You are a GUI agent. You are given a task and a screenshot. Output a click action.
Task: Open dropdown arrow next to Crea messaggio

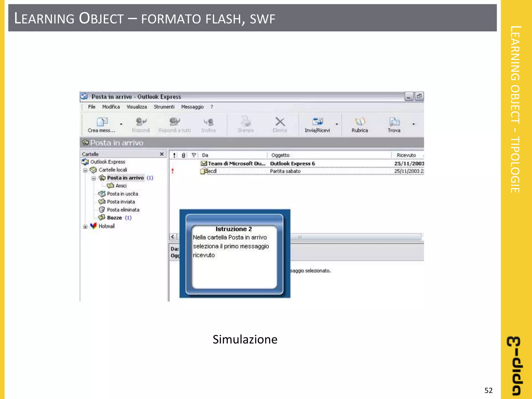click(x=121, y=124)
